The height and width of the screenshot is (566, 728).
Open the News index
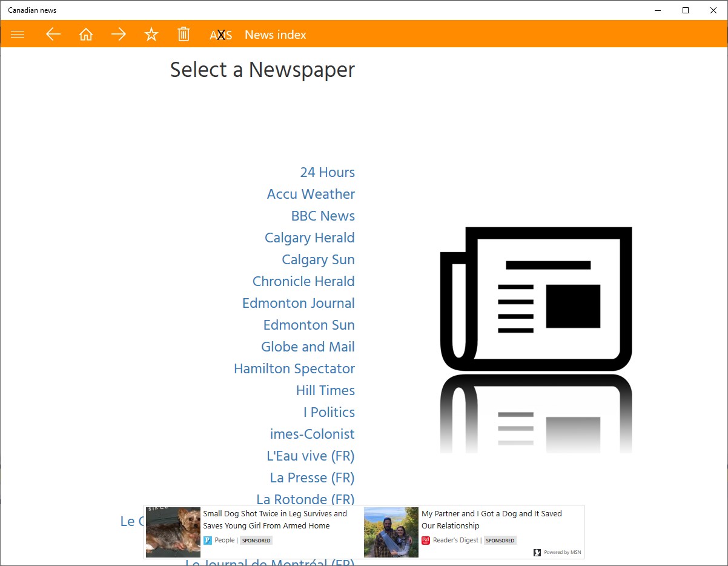[x=276, y=35]
